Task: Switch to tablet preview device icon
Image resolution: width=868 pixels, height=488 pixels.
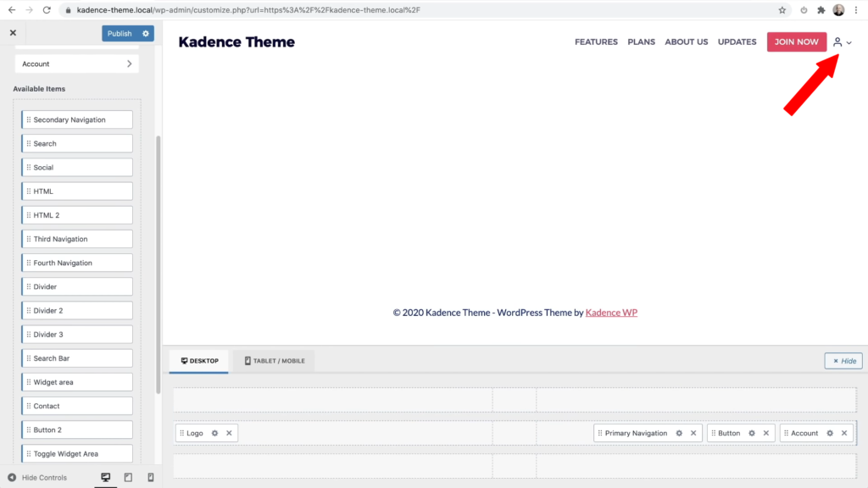Action: pyautogui.click(x=128, y=477)
